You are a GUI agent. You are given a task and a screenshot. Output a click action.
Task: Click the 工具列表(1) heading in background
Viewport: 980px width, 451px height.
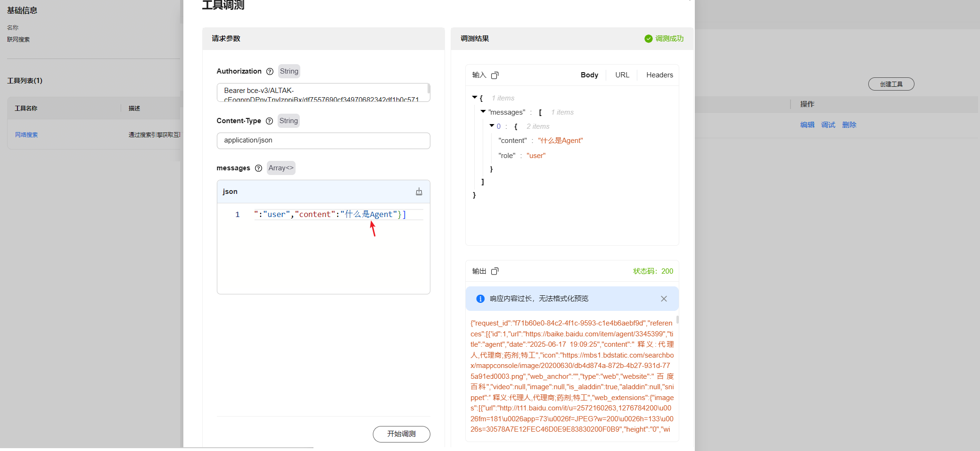click(25, 81)
